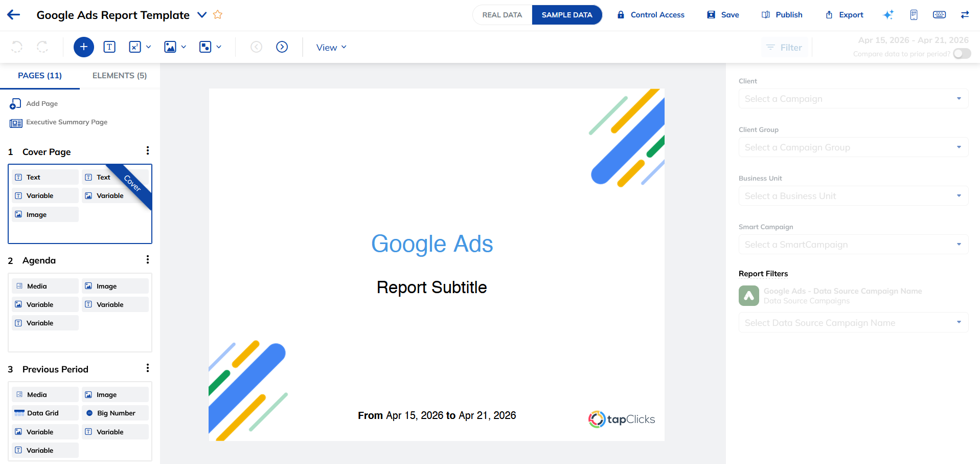Switch to the ELEMENTS (5) tab

tap(120, 76)
